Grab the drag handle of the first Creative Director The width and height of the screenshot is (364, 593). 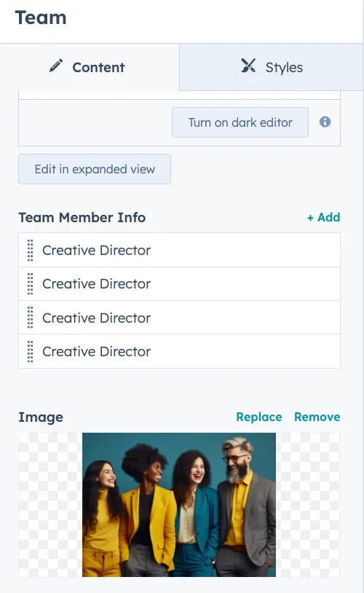(x=31, y=251)
